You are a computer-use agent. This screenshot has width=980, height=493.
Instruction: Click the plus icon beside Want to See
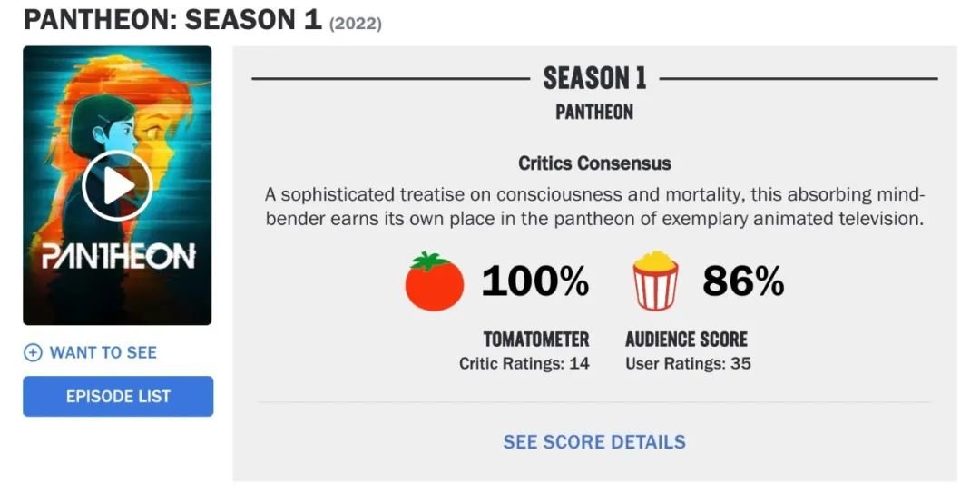(x=33, y=352)
